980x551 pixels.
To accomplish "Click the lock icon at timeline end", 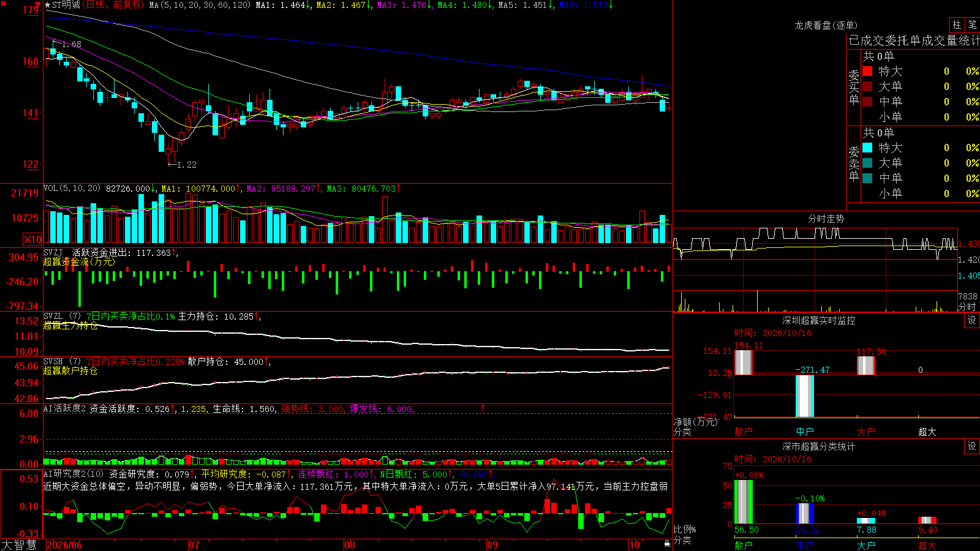I will tap(667, 543).
